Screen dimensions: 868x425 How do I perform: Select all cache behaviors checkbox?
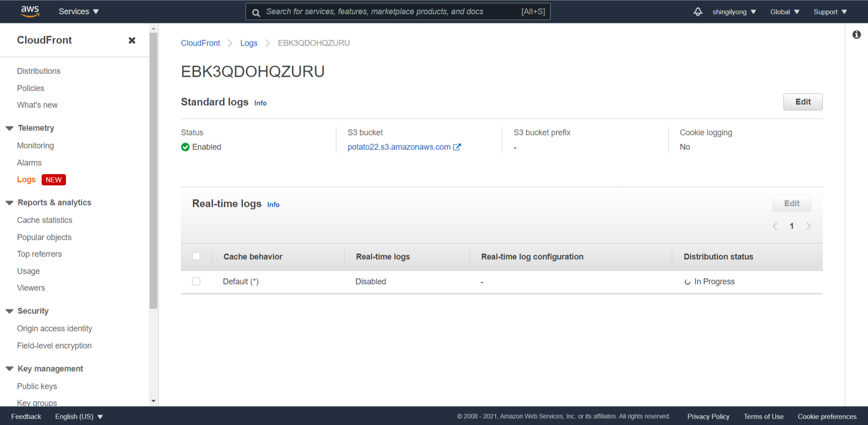[196, 256]
